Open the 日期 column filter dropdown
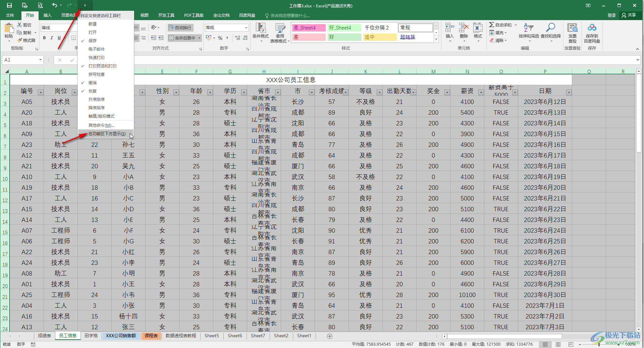The image size is (644, 348). point(569,92)
